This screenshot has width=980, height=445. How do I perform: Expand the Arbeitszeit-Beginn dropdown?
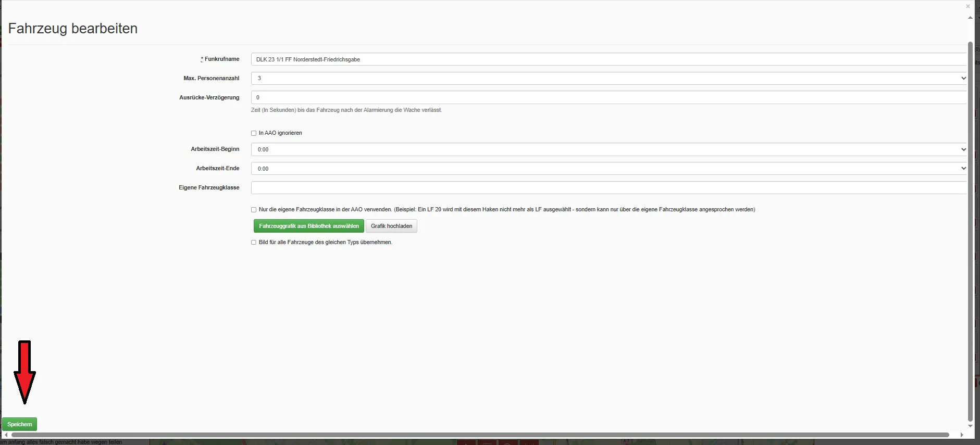click(x=609, y=149)
